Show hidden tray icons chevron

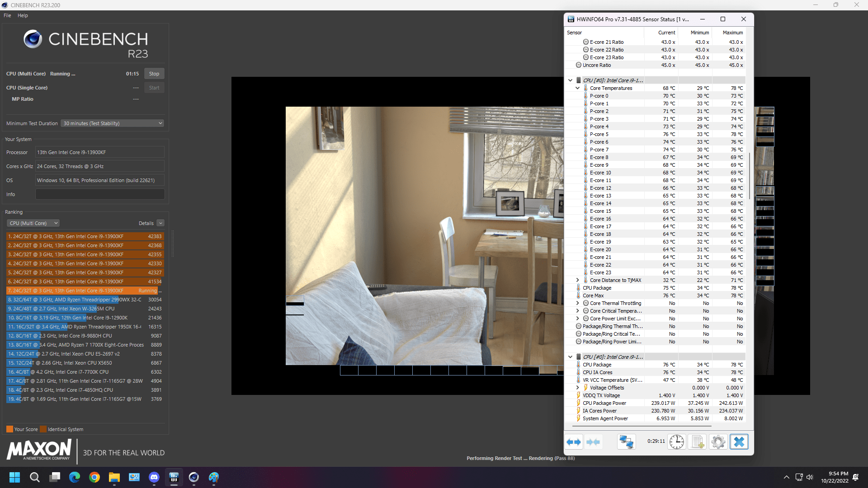[787, 477]
